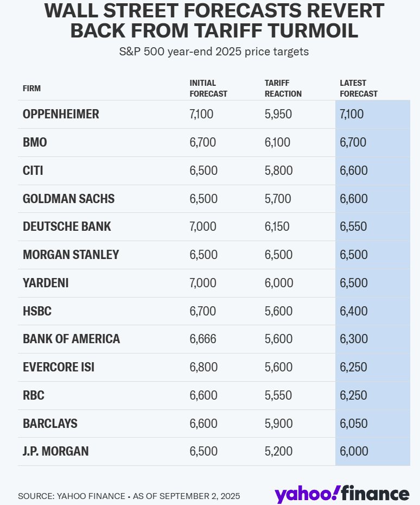Click Oppenheimer's highlighted latest forecast 7,100
This screenshot has width=420, height=505.
coord(352,115)
